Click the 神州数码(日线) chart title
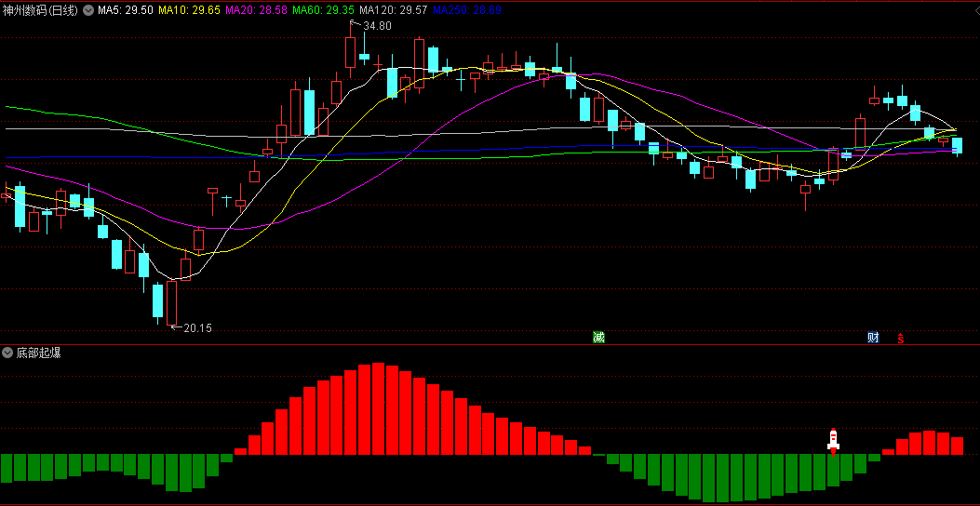980x506 pixels. pos(40,10)
